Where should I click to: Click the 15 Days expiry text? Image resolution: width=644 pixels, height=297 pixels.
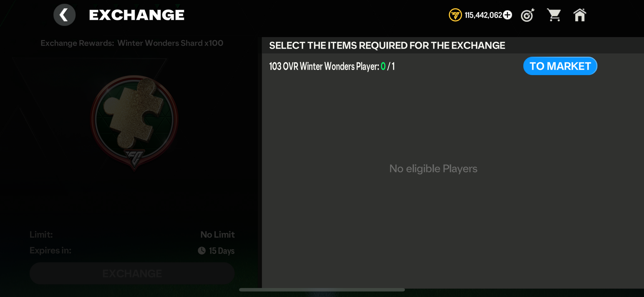(222, 250)
